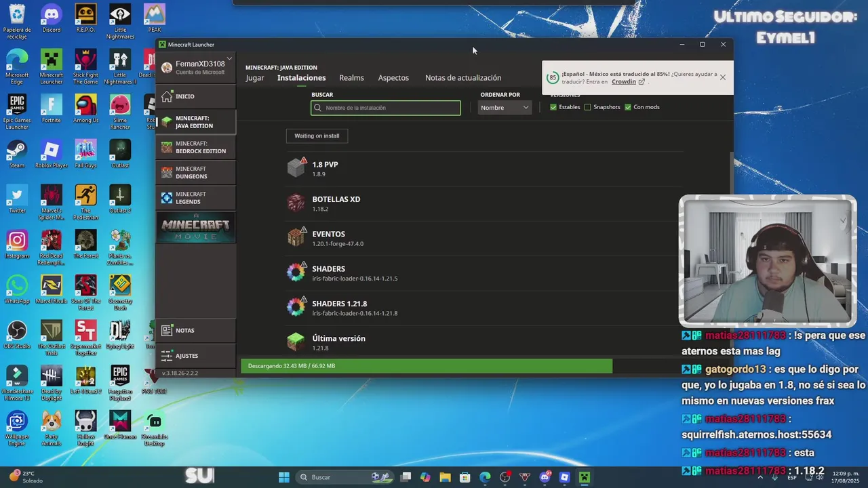Open weather widget showing 23°C Soleado
This screenshot has height=488, width=868.
[26, 477]
